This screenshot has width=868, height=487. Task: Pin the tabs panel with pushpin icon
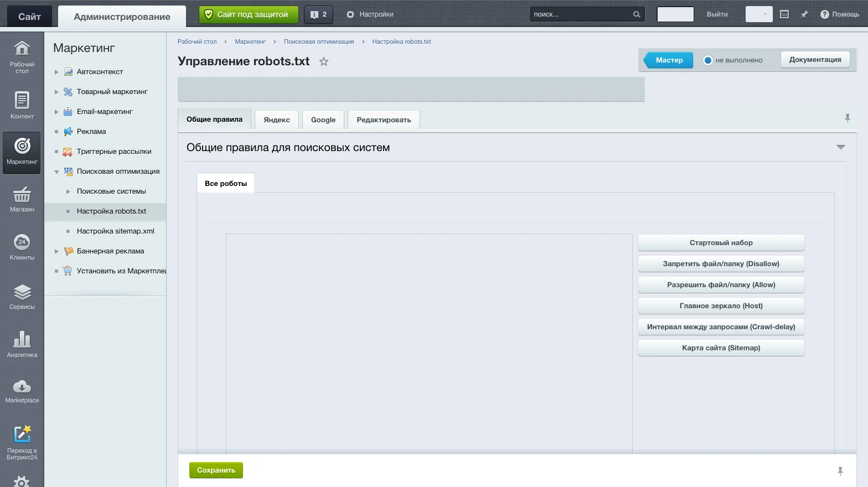point(847,118)
